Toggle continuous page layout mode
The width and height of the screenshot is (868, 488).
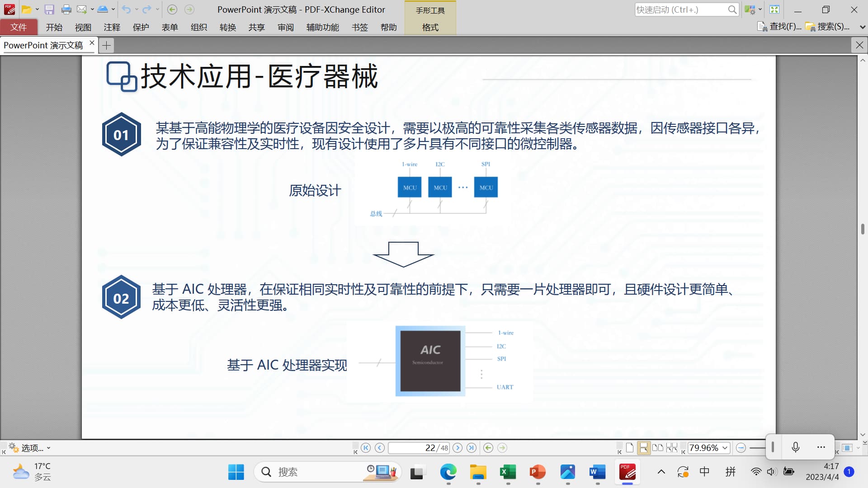pos(643,448)
